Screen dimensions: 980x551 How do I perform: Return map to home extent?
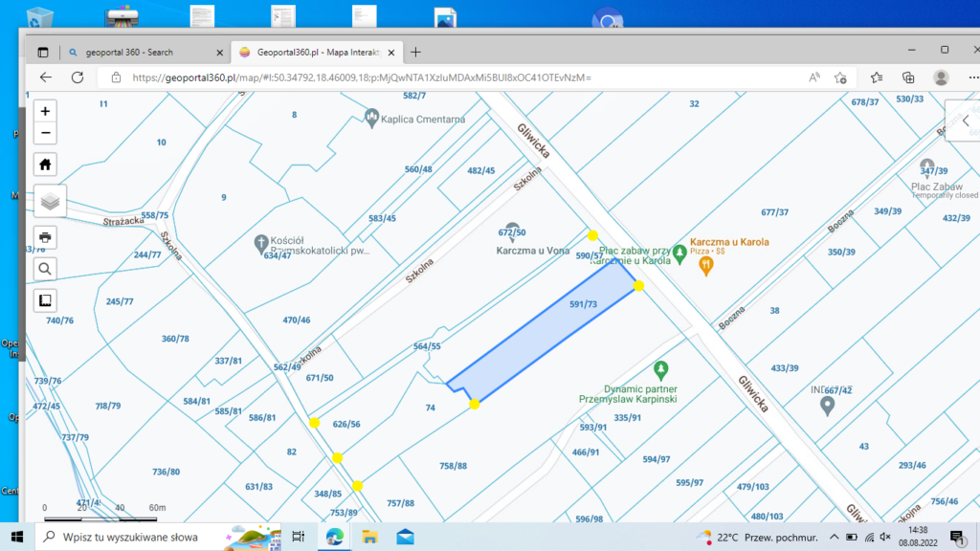(45, 165)
